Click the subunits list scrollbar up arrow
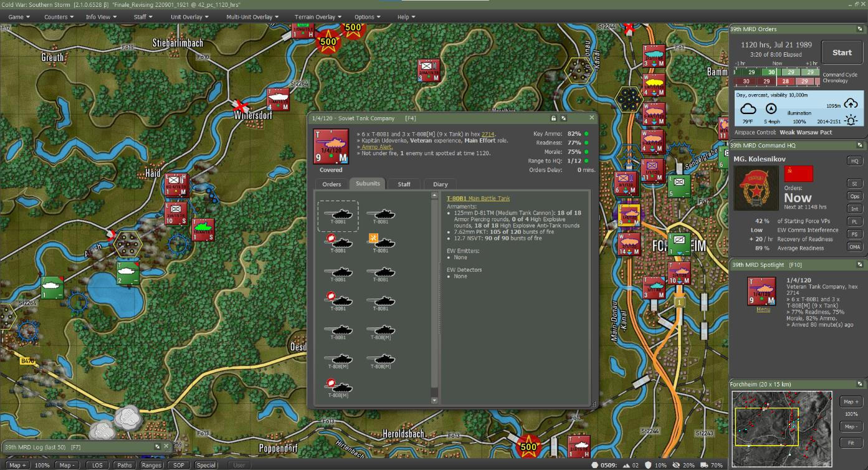 435,196
